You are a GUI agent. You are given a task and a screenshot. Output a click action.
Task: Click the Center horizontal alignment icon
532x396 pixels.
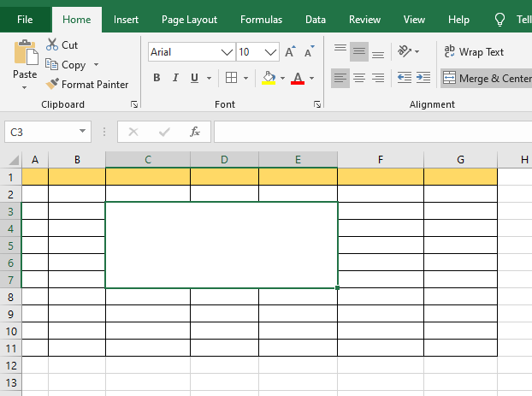tap(359, 78)
